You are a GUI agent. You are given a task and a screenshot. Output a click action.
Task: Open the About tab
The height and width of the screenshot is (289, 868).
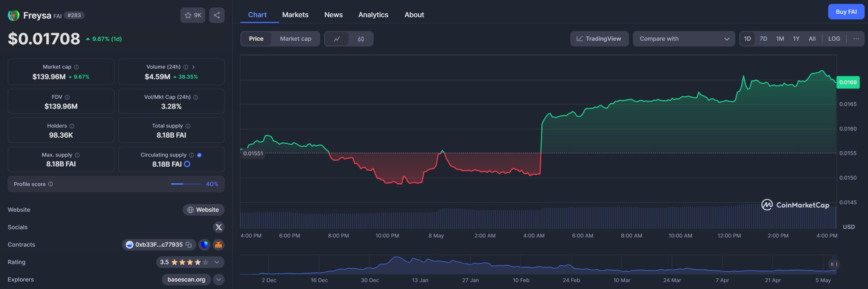point(414,15)
